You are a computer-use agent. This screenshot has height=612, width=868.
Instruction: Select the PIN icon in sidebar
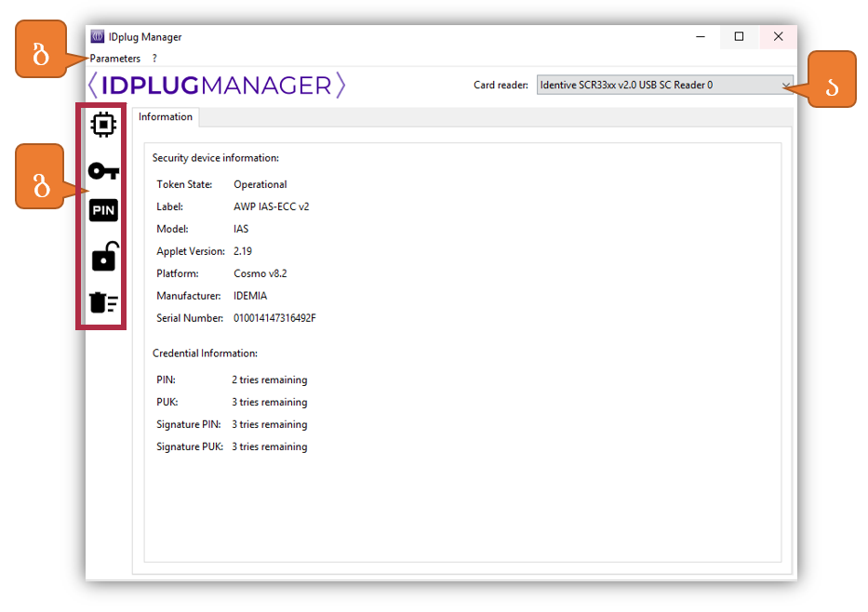(x=103, y=211)
